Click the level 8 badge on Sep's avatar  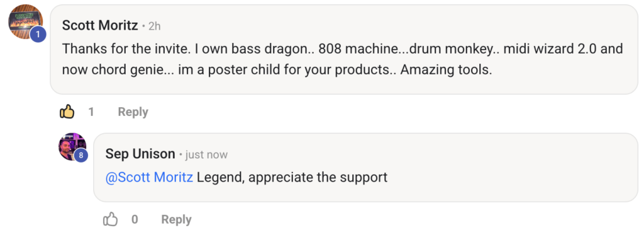point(81,155)
